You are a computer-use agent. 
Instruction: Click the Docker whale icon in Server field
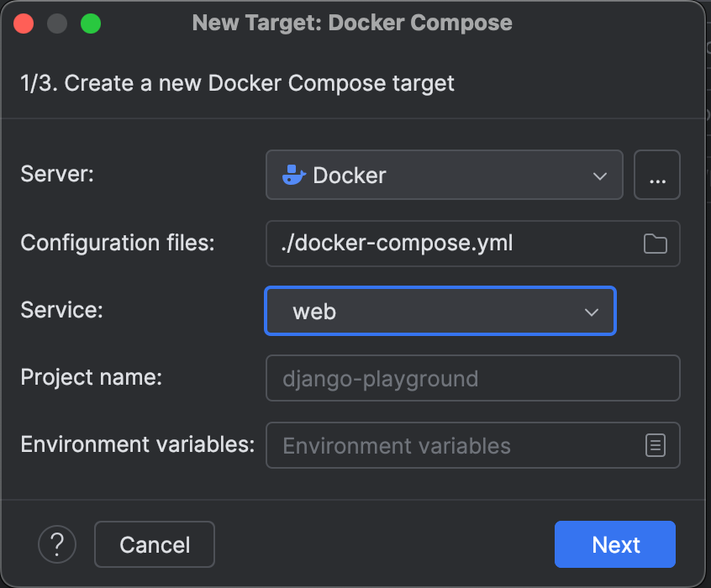[x=293, y=176]
